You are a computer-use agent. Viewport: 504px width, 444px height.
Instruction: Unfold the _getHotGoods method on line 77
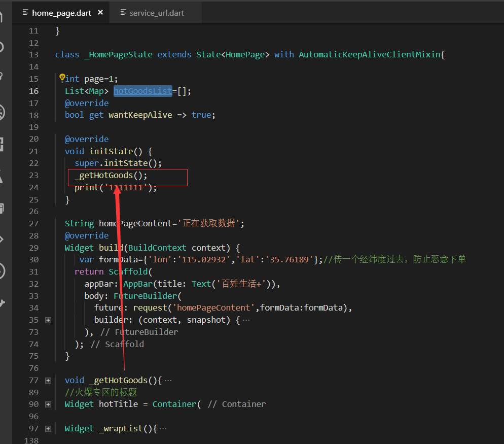click(x=48, y=381)
